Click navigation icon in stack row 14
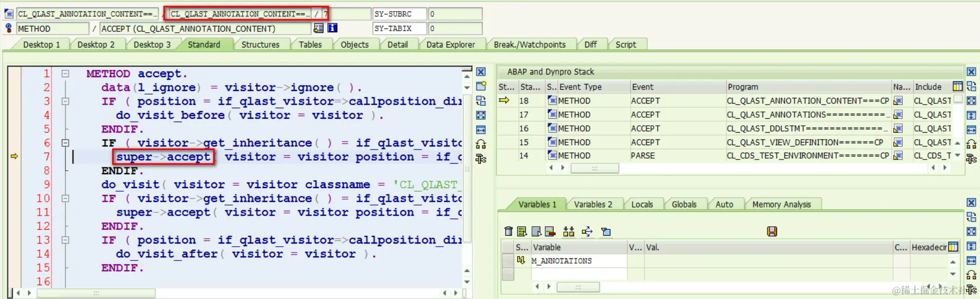This screenshot has width=980, height=299. [898, 155]
